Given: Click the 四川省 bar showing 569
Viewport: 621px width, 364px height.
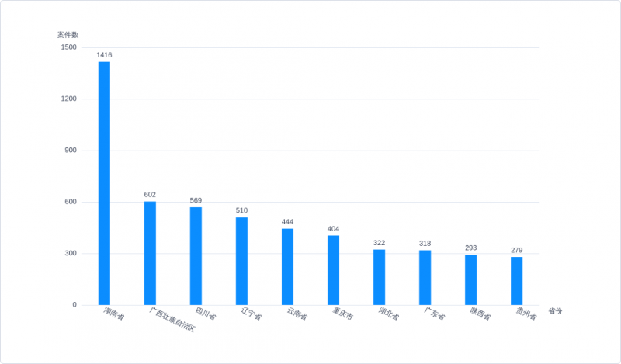Looking at the screenshot, I should [196, 256].
